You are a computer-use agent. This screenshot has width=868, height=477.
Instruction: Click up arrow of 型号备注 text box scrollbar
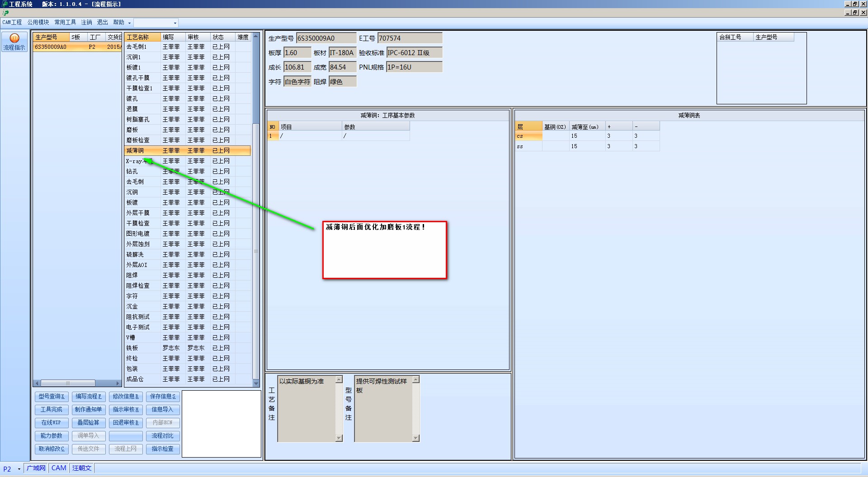click(416, 379)
